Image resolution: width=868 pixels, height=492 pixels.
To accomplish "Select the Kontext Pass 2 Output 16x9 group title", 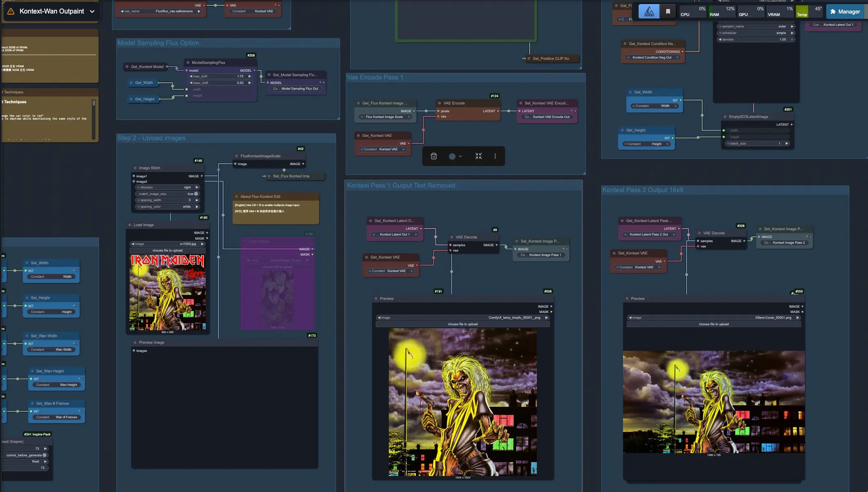I will pos(642,190).
